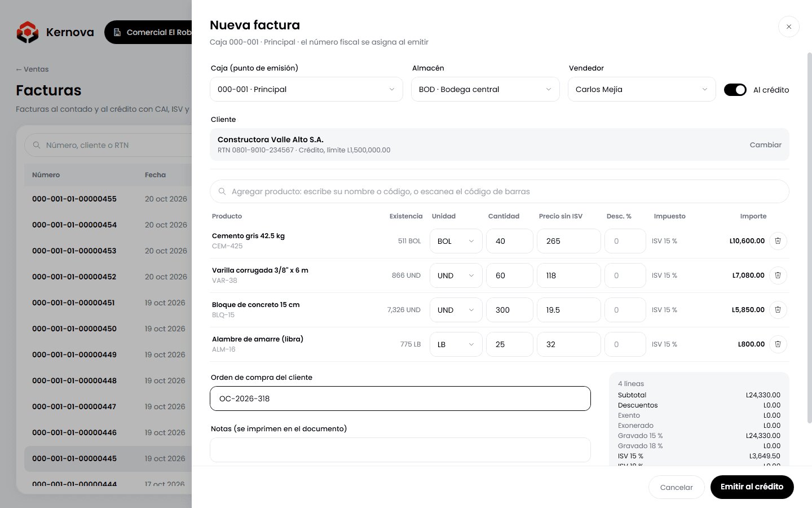Image resolution: width=812 pixels, height=508 pixels.
Task: Go back via the Ventas link
Action: [32, 69]
